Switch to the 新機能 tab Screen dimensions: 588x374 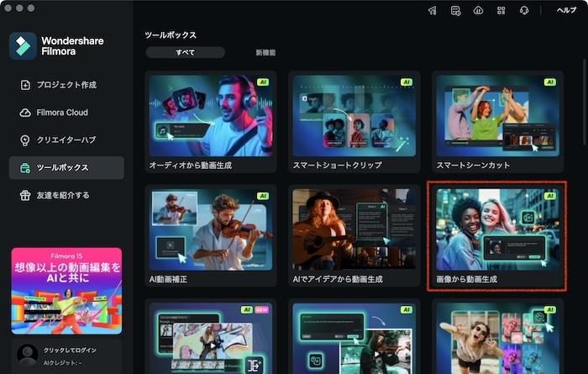pos(265,52)
